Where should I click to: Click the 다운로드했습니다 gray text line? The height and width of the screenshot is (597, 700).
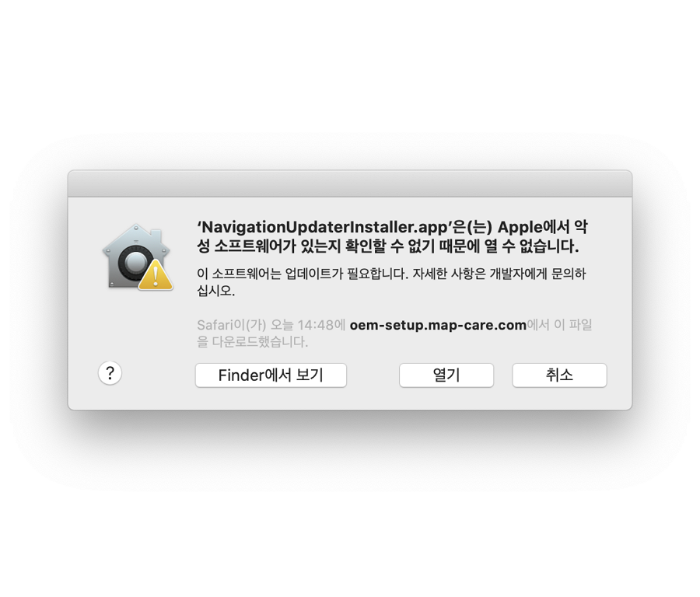[252, 342]
